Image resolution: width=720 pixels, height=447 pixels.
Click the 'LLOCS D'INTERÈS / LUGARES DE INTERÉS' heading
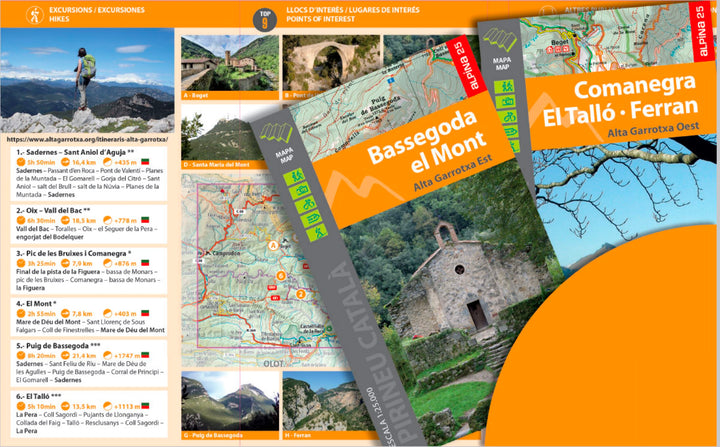(353, 10)
